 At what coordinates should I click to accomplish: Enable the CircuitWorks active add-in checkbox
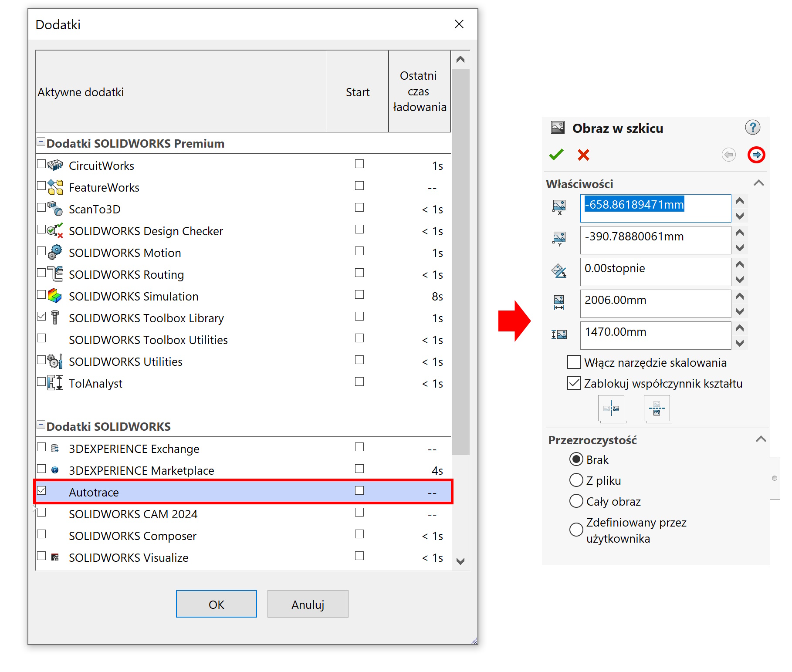coord(41,164)
